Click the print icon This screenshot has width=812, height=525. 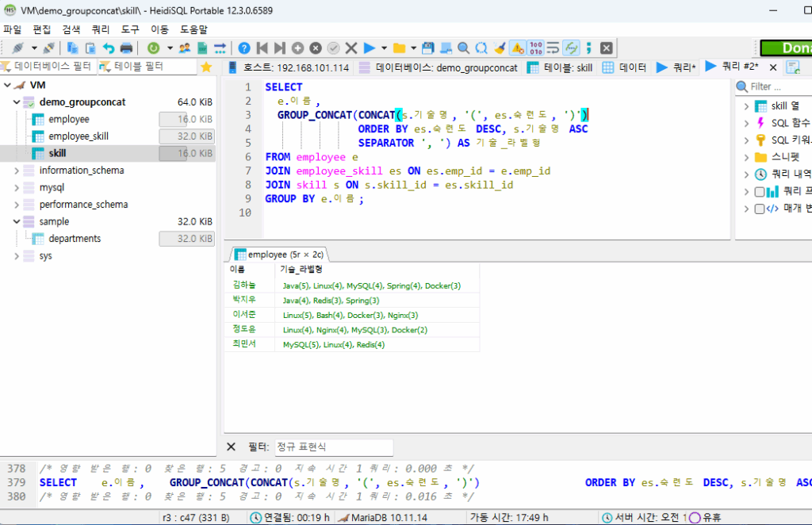(x=126, y=48)
